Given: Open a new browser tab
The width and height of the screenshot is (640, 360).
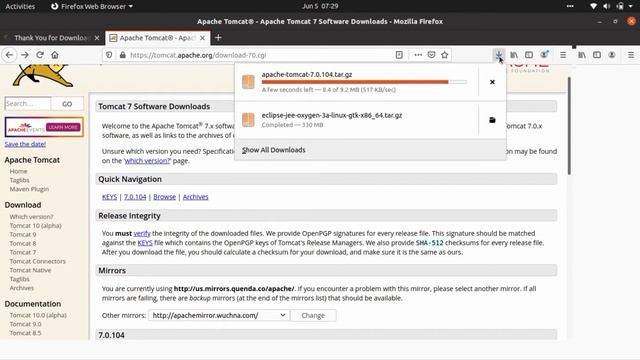Looking at the screenshot, I should [x=218, y=38].
